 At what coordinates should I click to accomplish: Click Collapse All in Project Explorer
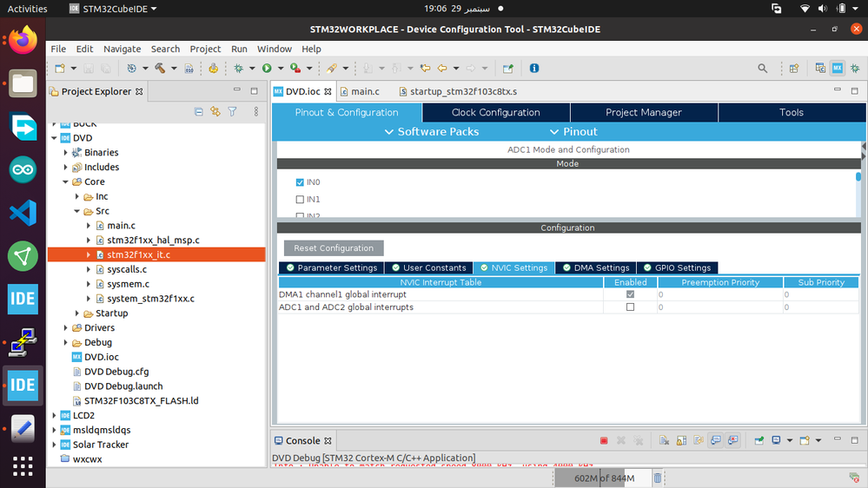coord(199,112)
